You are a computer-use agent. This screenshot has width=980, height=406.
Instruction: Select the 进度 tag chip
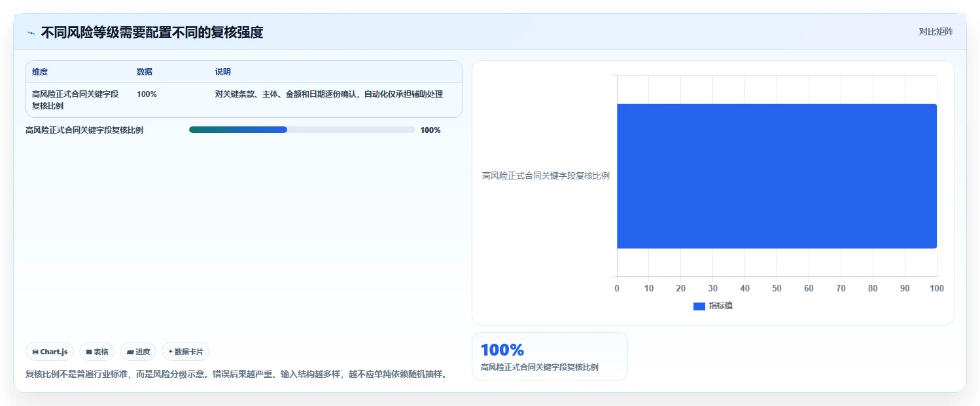138,352
